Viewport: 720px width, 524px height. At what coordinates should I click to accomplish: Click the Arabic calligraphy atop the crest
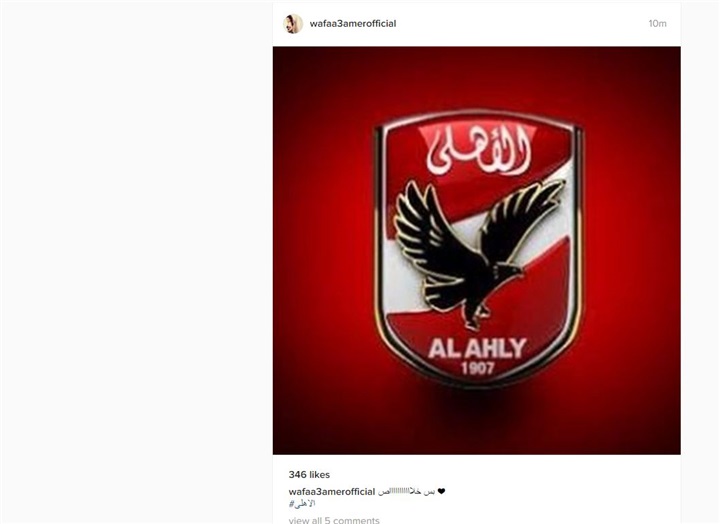(478, 151)
